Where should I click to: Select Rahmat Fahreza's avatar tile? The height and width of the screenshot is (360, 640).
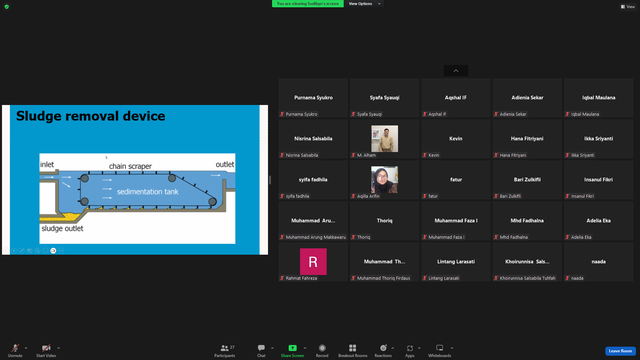pyautogui.click(x=313, y=262)
